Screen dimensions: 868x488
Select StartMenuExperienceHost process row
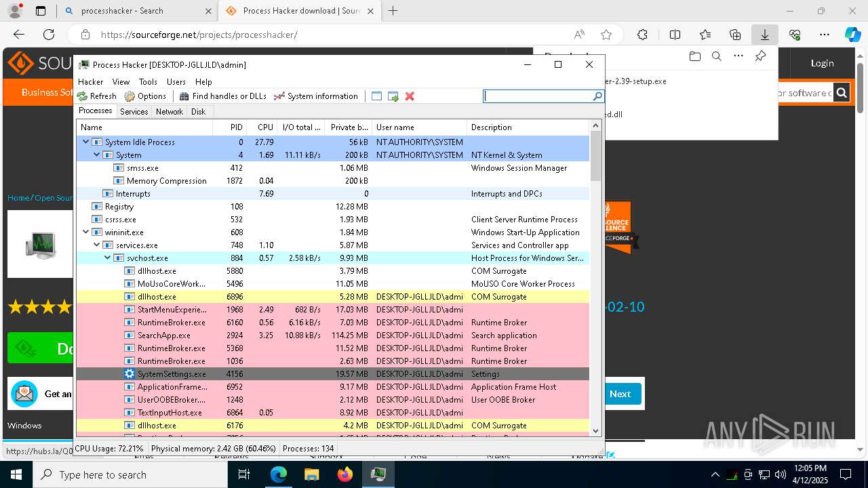tap(333, 309)
